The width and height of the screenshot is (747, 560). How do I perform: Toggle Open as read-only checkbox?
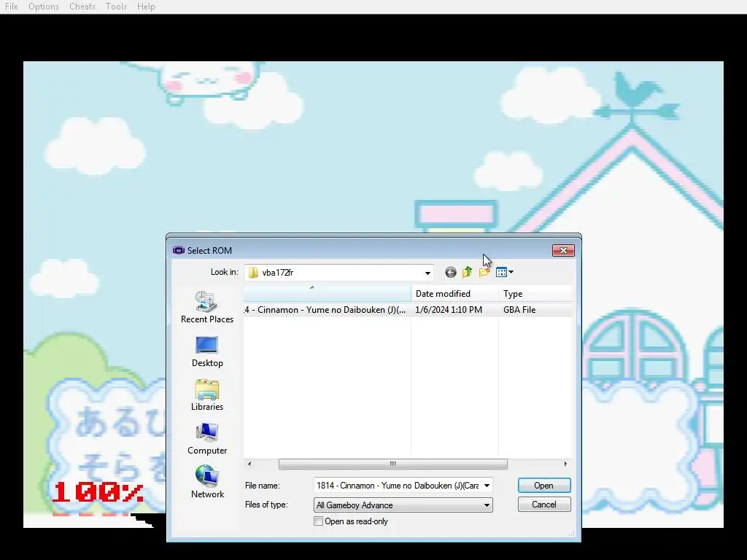pos(318,521)
